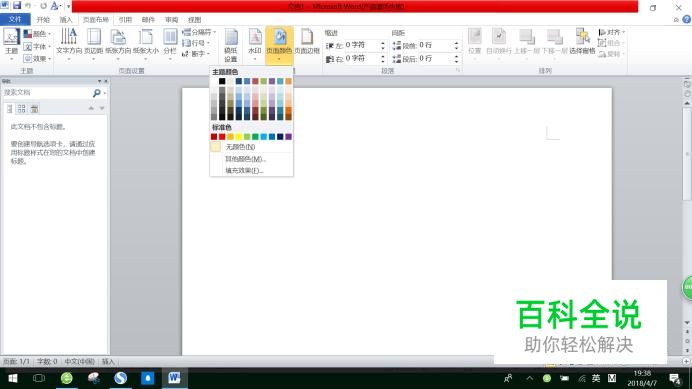Open the Paper Size (纸张大小) icon

[146, 43]
